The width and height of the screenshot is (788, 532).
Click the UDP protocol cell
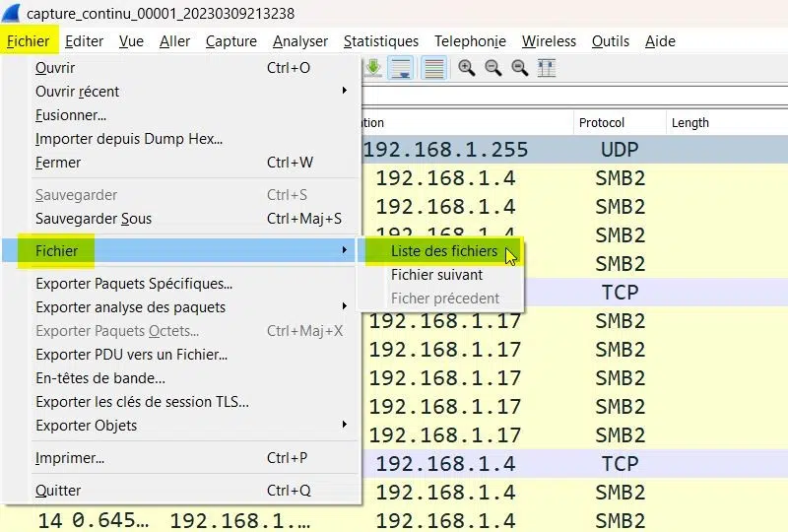(620, 150)
